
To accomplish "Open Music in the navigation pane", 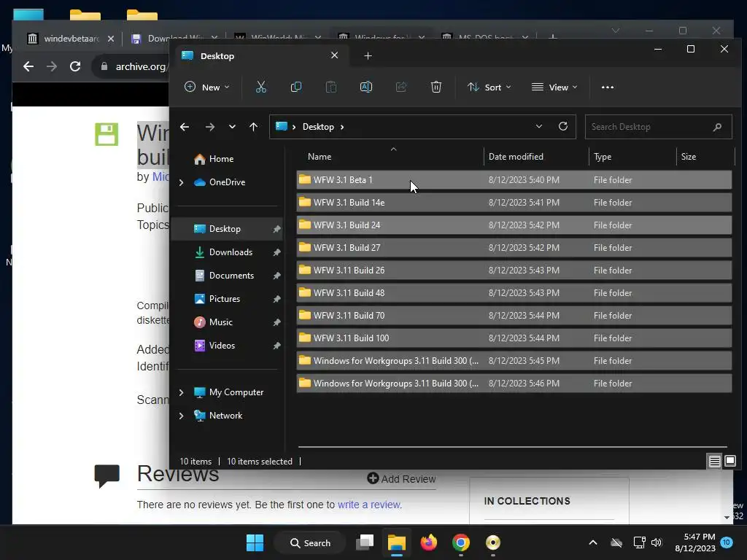I will pyautogui.click(x=220, y=322).
